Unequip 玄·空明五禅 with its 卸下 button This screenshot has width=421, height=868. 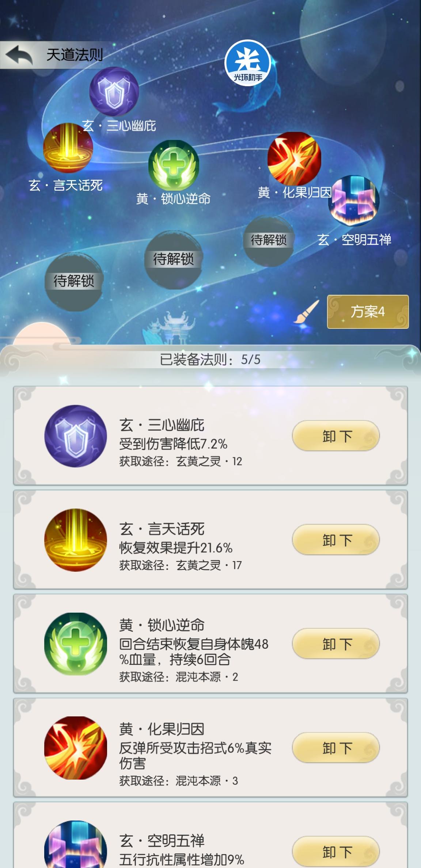click(x=336, y=851)
